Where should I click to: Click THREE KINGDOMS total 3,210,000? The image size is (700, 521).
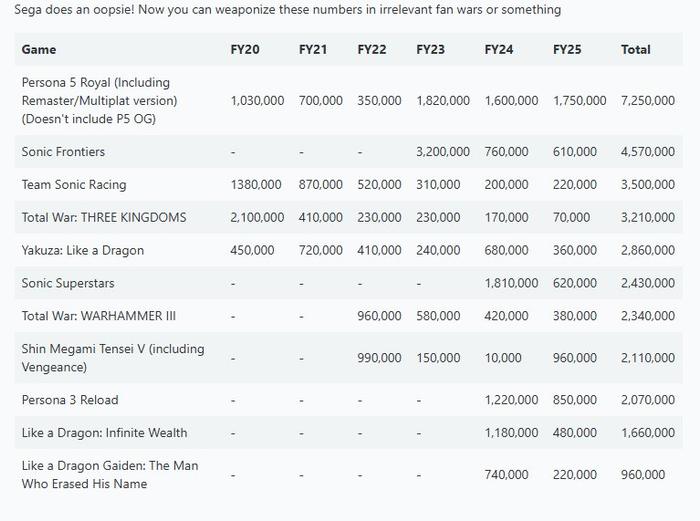(648, 217)
